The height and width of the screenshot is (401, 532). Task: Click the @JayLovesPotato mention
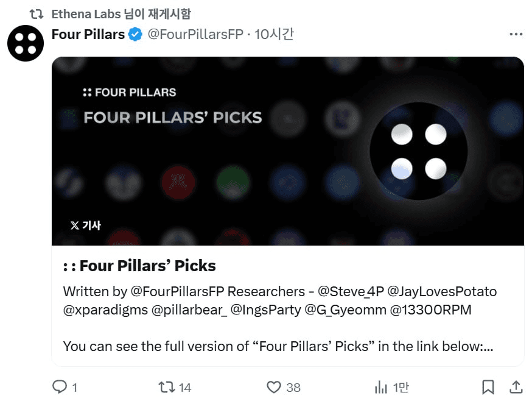pos(442,291)
